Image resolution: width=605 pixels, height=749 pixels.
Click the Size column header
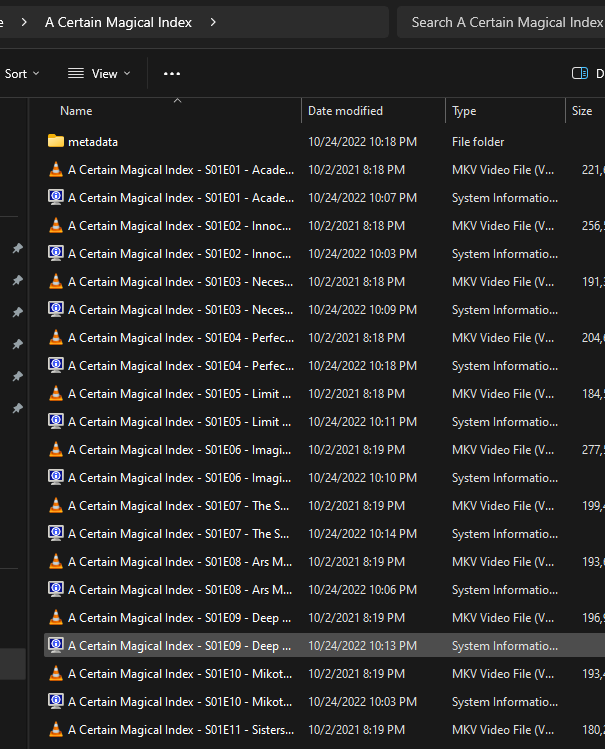(x=582, y=111)
